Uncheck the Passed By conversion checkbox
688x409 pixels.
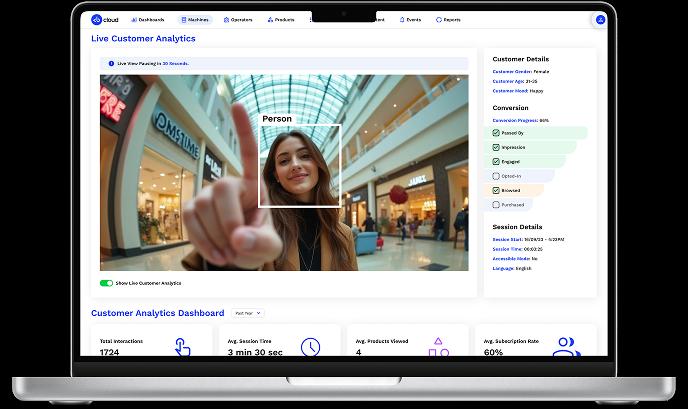(496, 133)
